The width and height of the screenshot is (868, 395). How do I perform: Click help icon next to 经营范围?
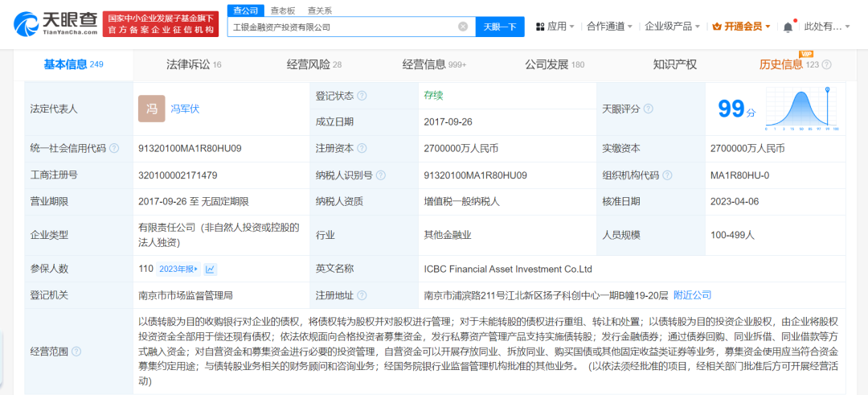[x=76, y=352]
